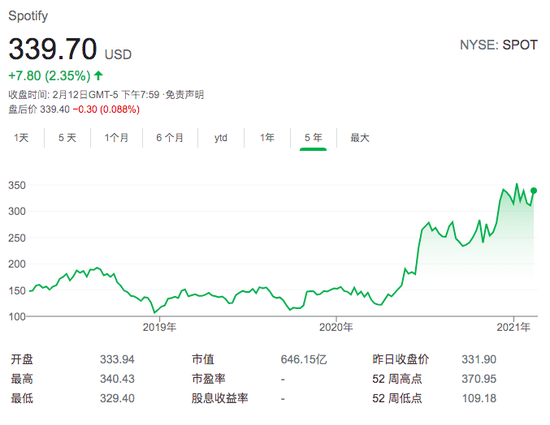Click the 2020年 axis label

point(336,327)
